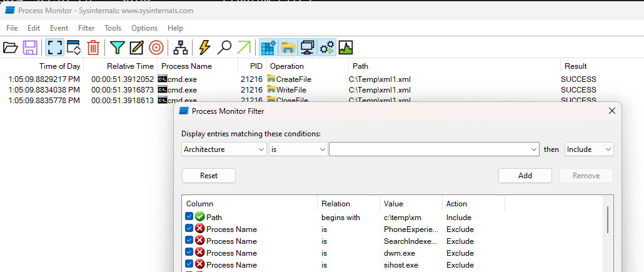Image resolution: width=644 pixels, height=272 pixels.
Task: Toggle Show Registry Activity icon
Action: [269, 48]
